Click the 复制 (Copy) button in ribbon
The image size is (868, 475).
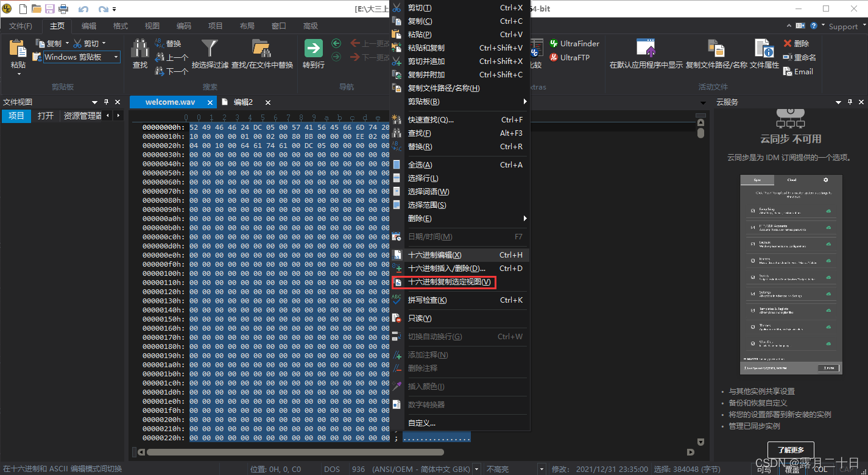[49, 43]
